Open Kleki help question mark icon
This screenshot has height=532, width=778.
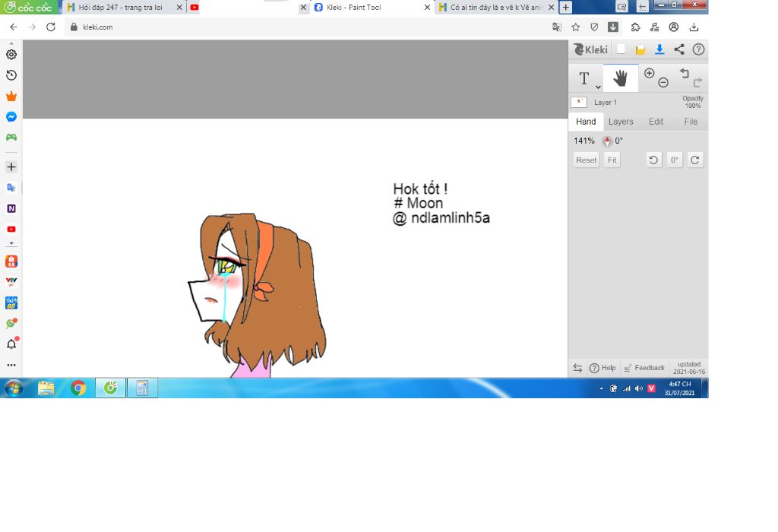[x=698, y=49]
